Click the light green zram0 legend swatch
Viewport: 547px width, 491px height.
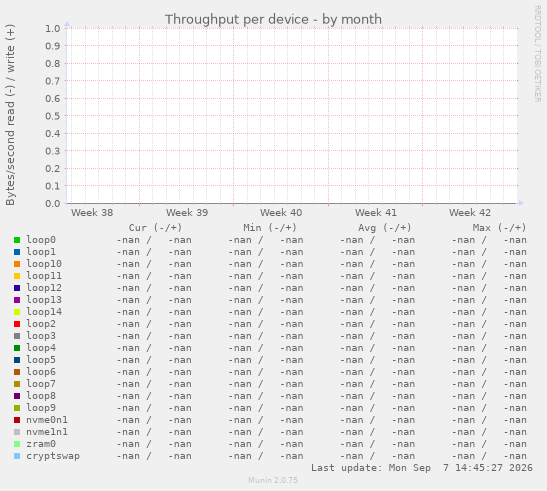(17, 444)
